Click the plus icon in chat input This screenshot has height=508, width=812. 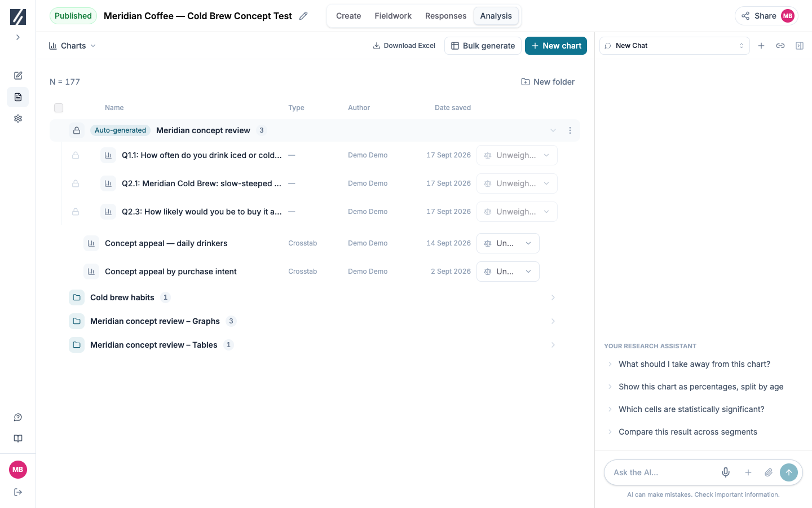pyautogui.click(x=748, y=472)
